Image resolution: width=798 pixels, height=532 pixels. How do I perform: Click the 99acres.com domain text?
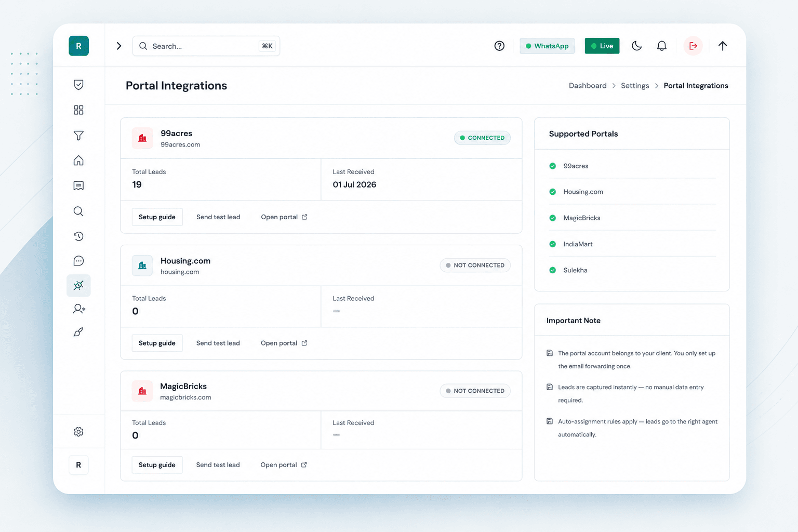tap(180, 145)
